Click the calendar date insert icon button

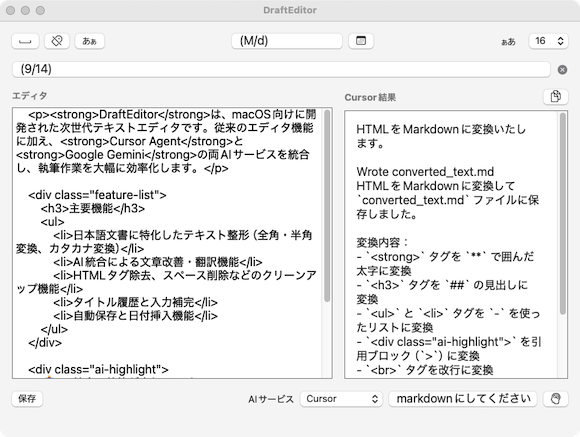tap(361, 41)
